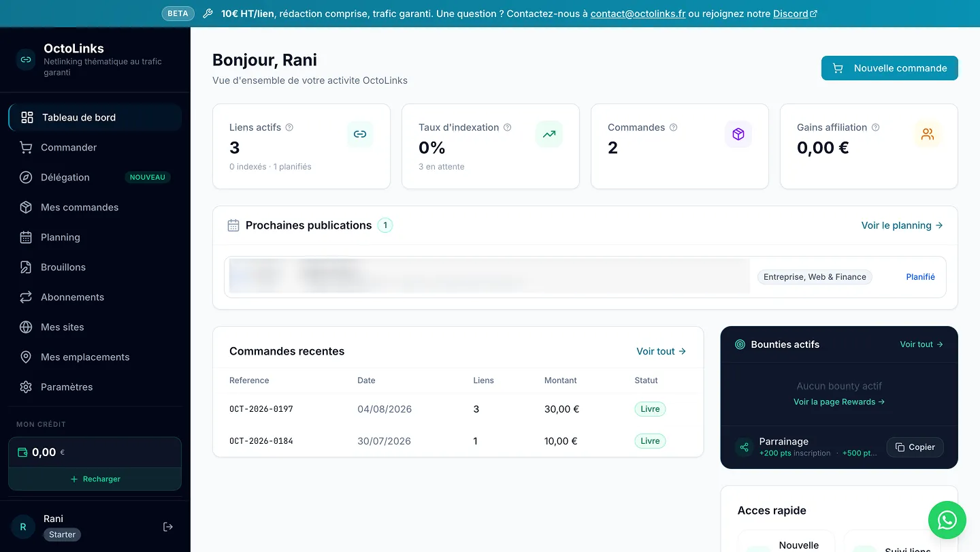Open Paramètres settings

click(x=95, y=387)
